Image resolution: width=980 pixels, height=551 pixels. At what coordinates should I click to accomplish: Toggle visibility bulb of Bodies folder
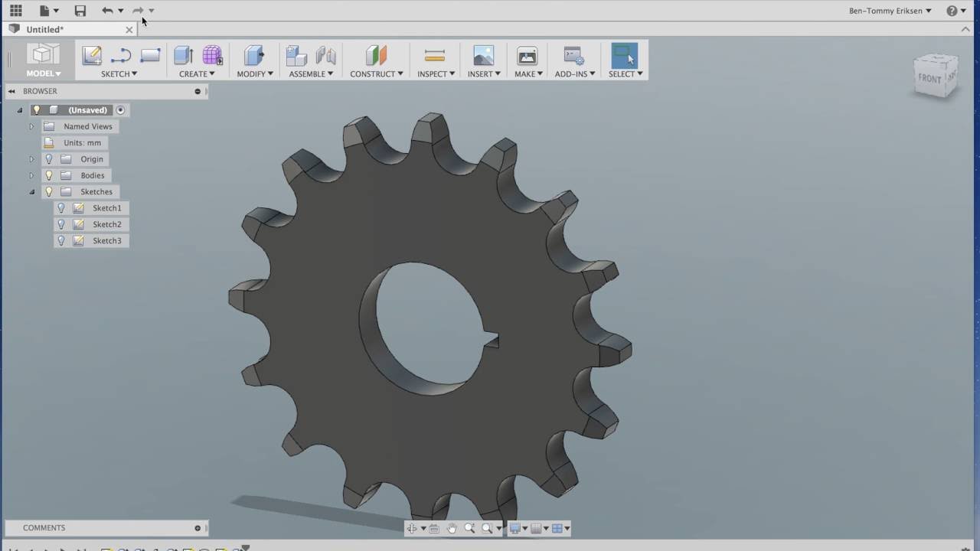[49, 175]
